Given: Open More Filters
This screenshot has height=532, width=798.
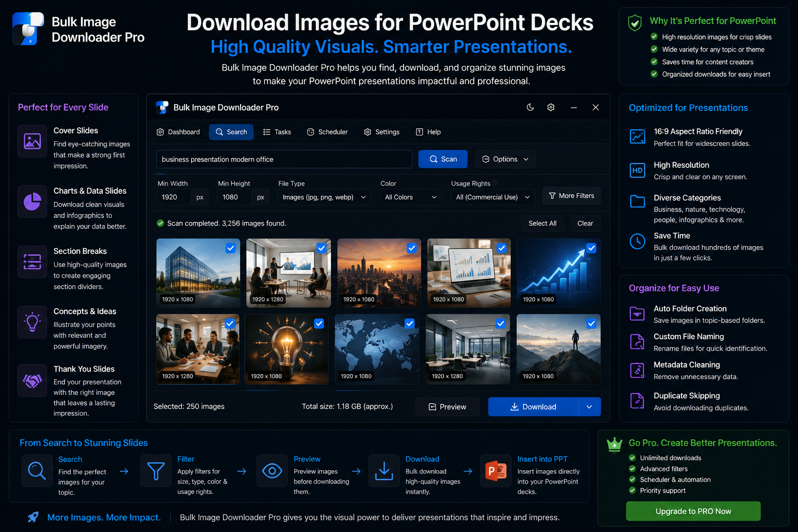Looking at the screenshot, I should point(571,196).
